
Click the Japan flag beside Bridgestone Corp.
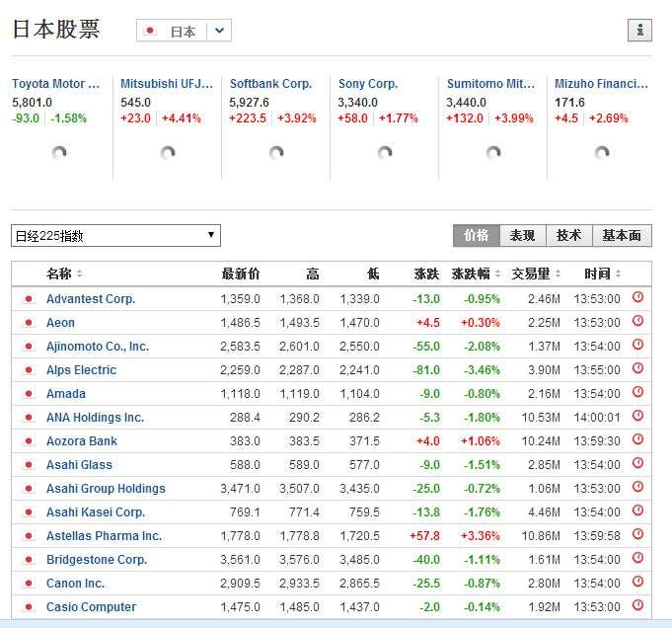[x=29, y=560]
